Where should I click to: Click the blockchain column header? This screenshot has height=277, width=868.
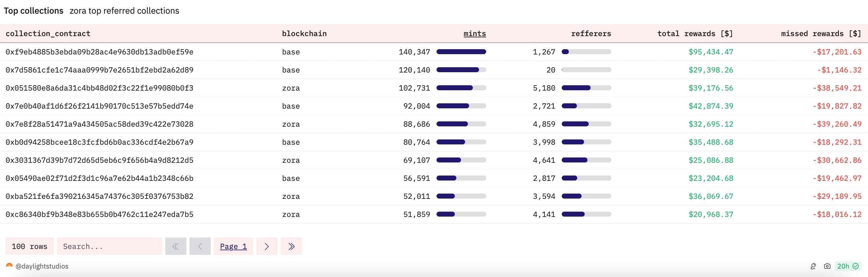coord(304,33)
